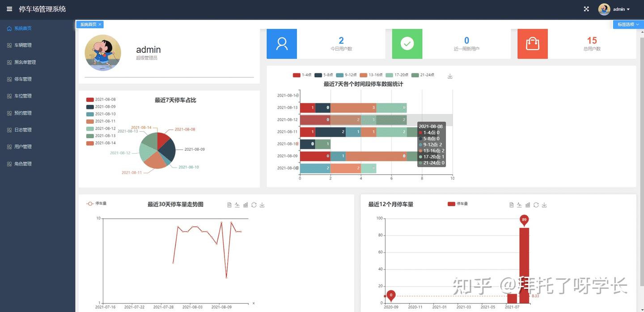The image size is (644, 312).
Task: Save 12-month parking chart as image
Action: coord(544,205)
